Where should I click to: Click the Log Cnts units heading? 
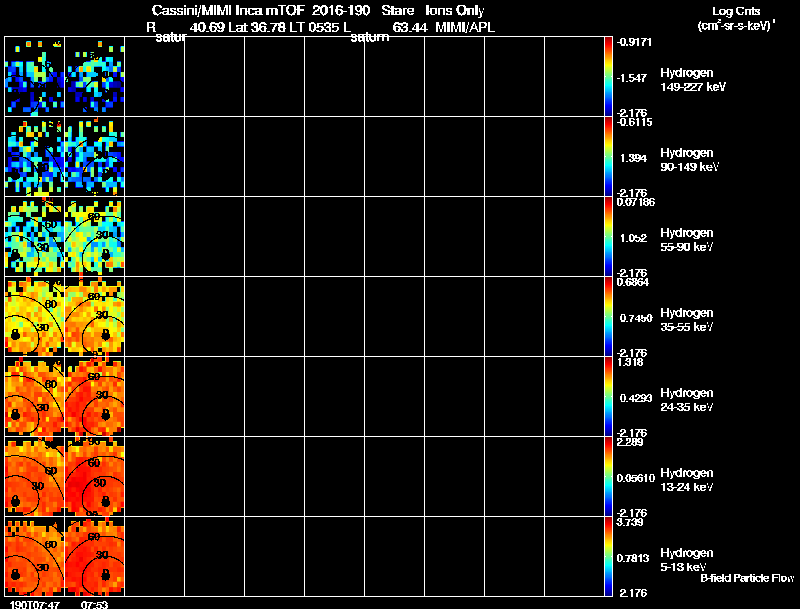[x=736, y=18]
